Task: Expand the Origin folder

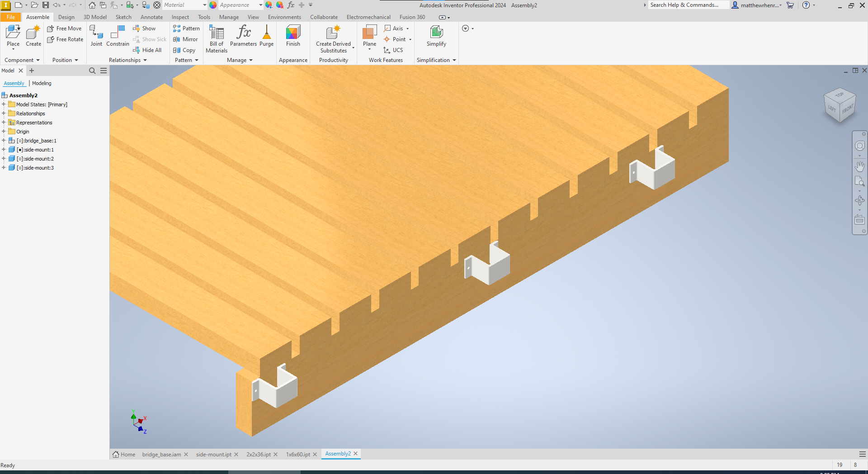Action: point(4,132)
